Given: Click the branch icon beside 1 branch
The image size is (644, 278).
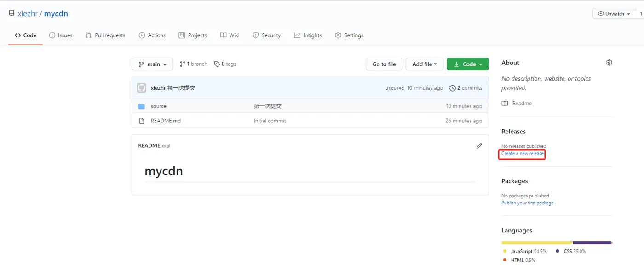Looking at the screenshot, I should (x=182, y=64).
